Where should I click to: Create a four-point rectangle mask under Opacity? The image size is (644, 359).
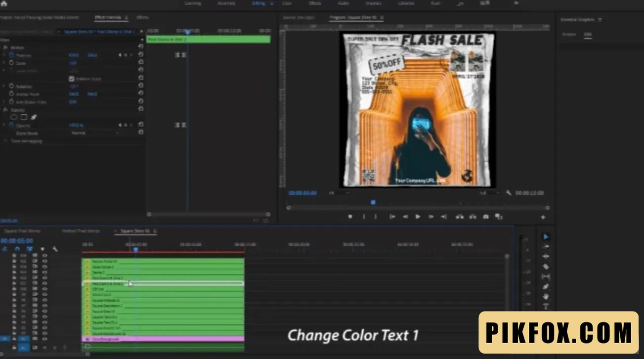pyautogui.click(x=24, y=117)
